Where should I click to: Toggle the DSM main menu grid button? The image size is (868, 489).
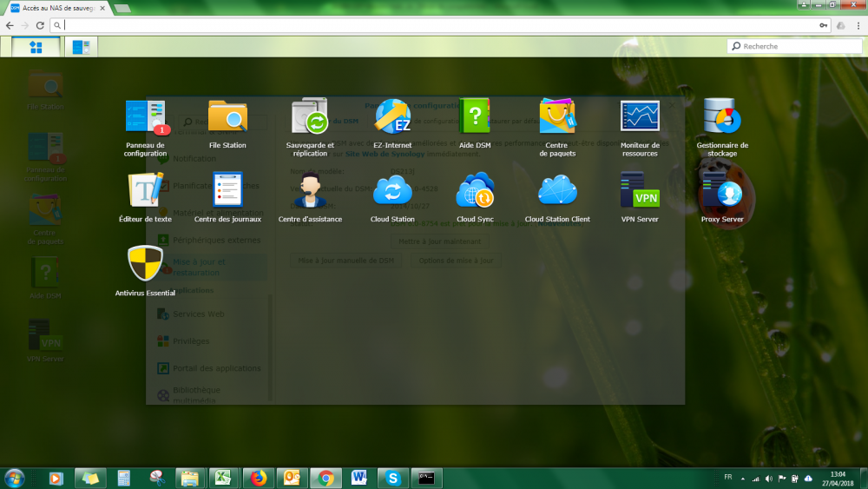36,47
